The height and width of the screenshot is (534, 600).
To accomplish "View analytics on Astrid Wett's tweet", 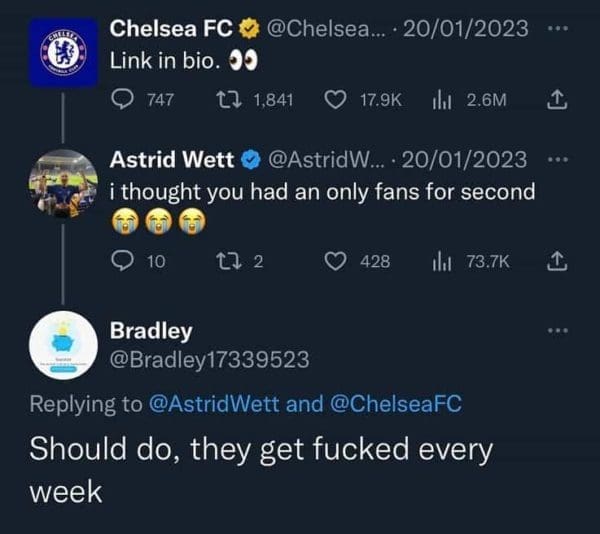I will [x=438, y=261].
